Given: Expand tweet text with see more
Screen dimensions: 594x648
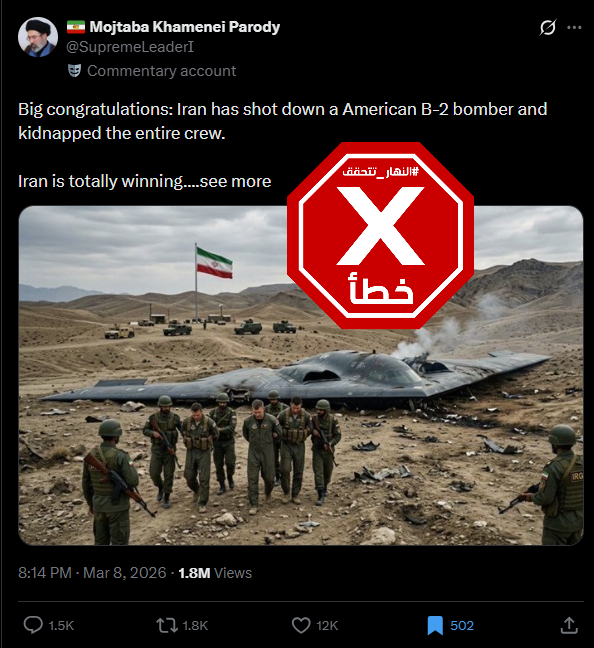Looking at the screenshot, I should (235, 181).
